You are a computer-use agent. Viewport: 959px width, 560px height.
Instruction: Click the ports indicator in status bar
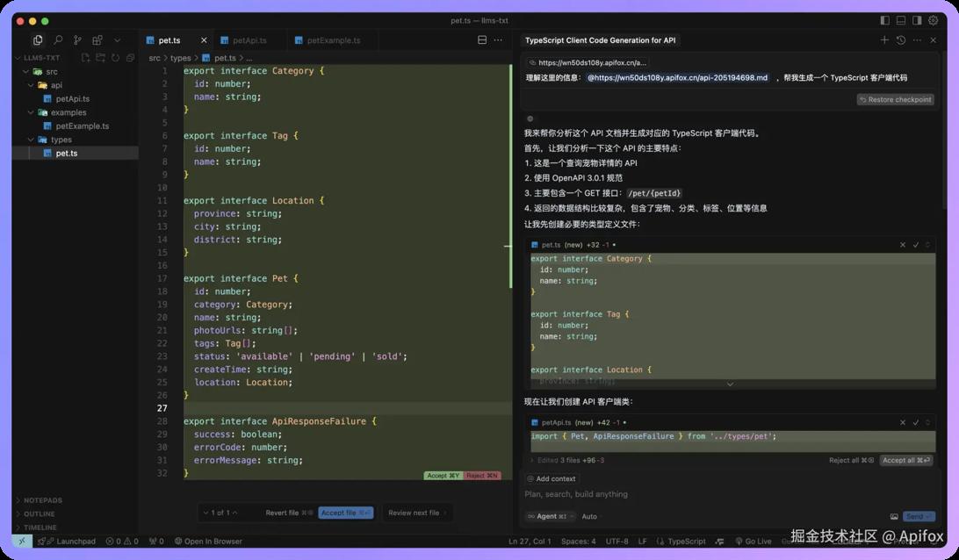(x=156, y=541)
